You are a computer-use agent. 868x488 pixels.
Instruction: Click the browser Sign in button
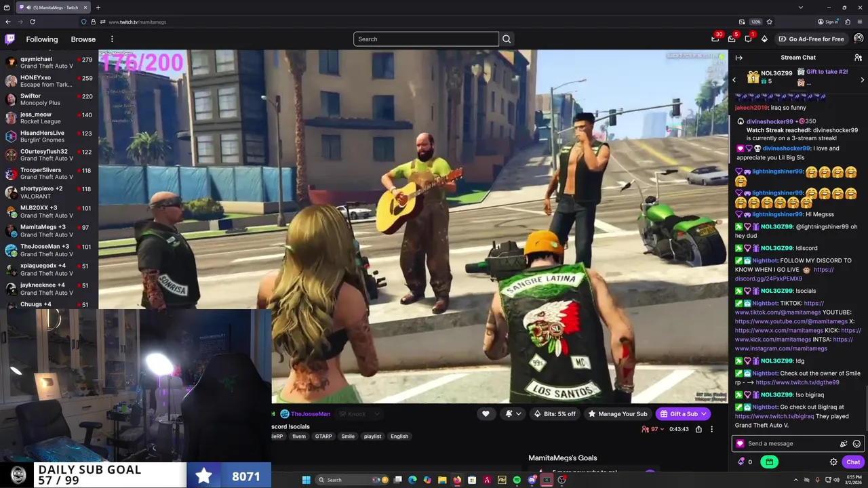pyautogui.click(x=829, y=22)
